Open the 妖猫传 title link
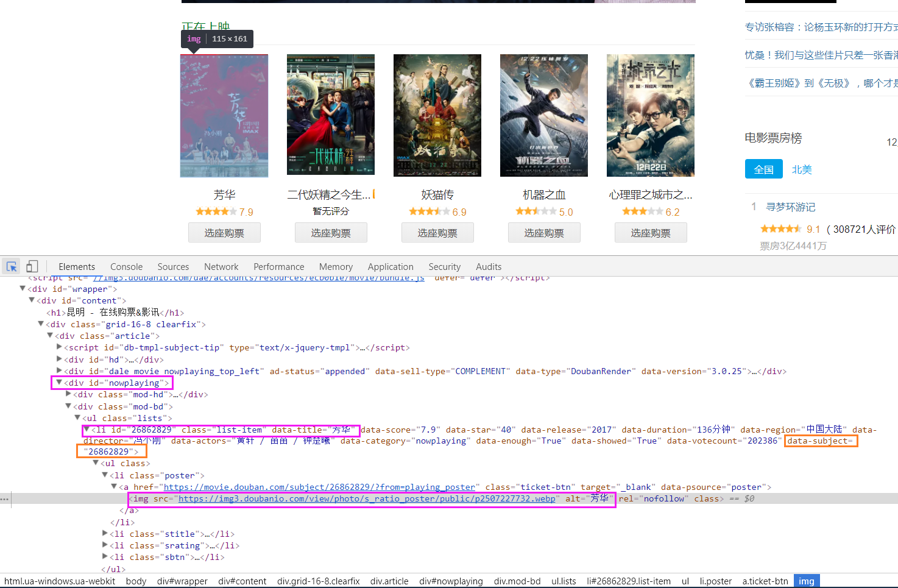 pos(437,195)
